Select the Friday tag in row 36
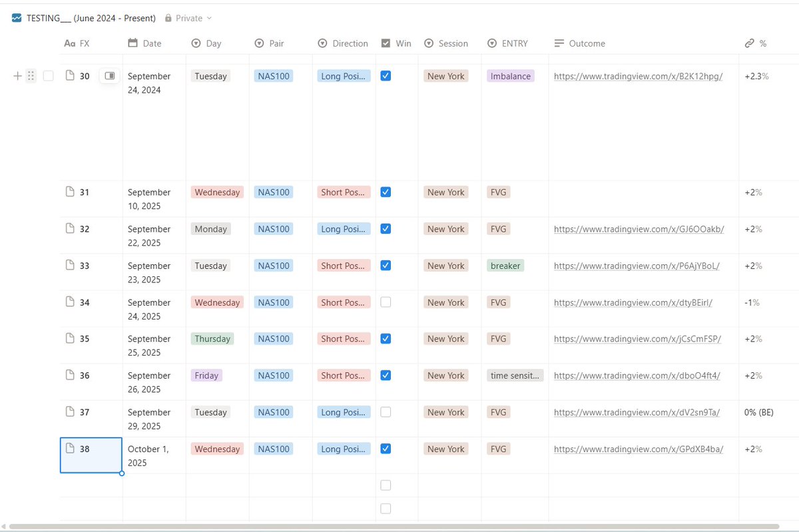This screenshot has width=799, height=532. click(206, 375)
